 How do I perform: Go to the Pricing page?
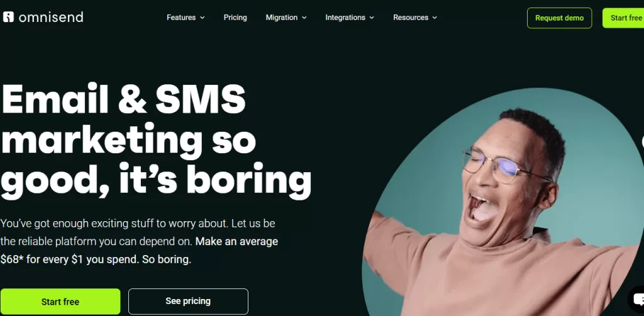(x=235, y=18)
